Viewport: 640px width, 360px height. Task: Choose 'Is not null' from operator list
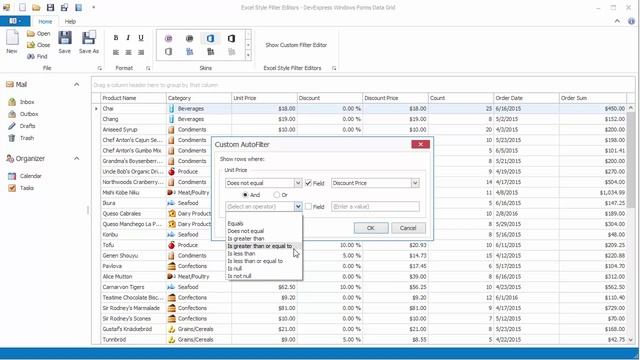(x=239, y=276)
